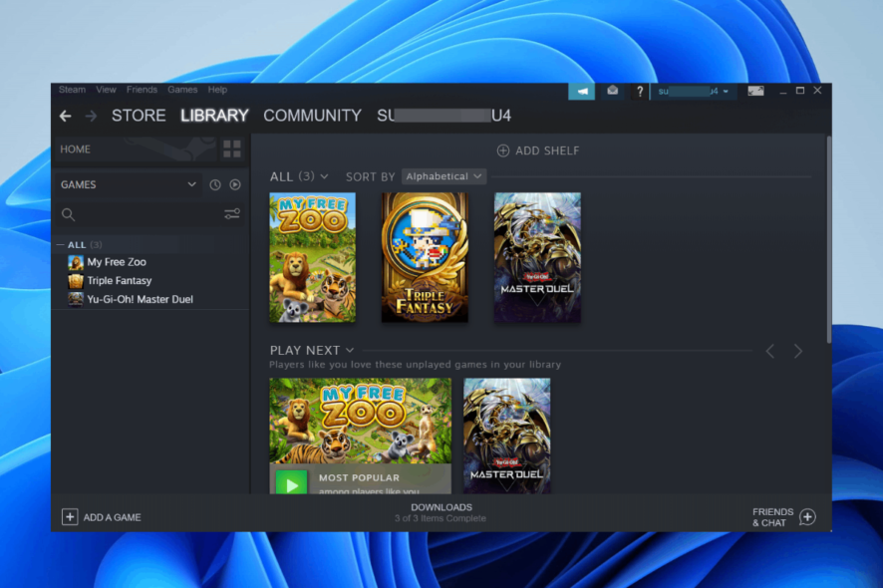This screenshot has height=588, width=883.
Task: Click the library search magnifier
Action: (x=68, y=214)
